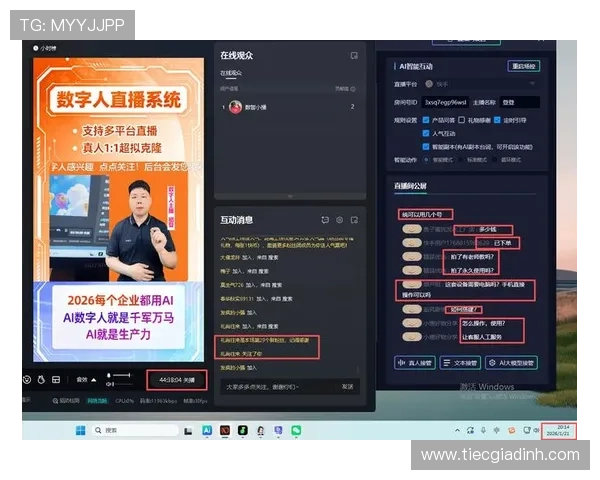The width and height of the screenshot is (600, 480).
Task: Click the avatar next to 怎么操作 comment
Action: [412, 323]
